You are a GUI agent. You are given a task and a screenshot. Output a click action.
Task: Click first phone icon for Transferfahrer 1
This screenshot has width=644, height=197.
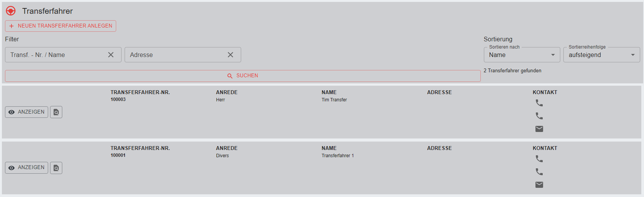click(x=539, y=159)
